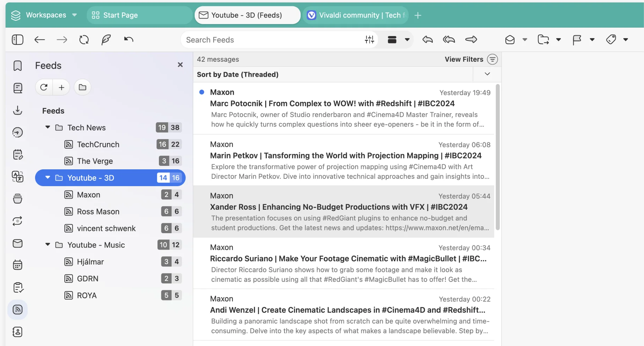This screenshot has width=644, height=346.
Task: Open Marin Petkov Projection Mapping message
Action: click(x=344, y=160)
